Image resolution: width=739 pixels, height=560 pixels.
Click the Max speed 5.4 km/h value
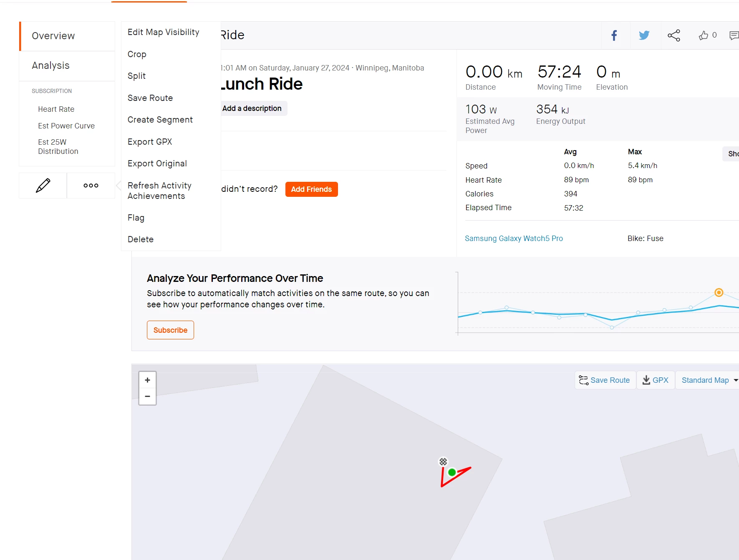(x=643, y=166)
